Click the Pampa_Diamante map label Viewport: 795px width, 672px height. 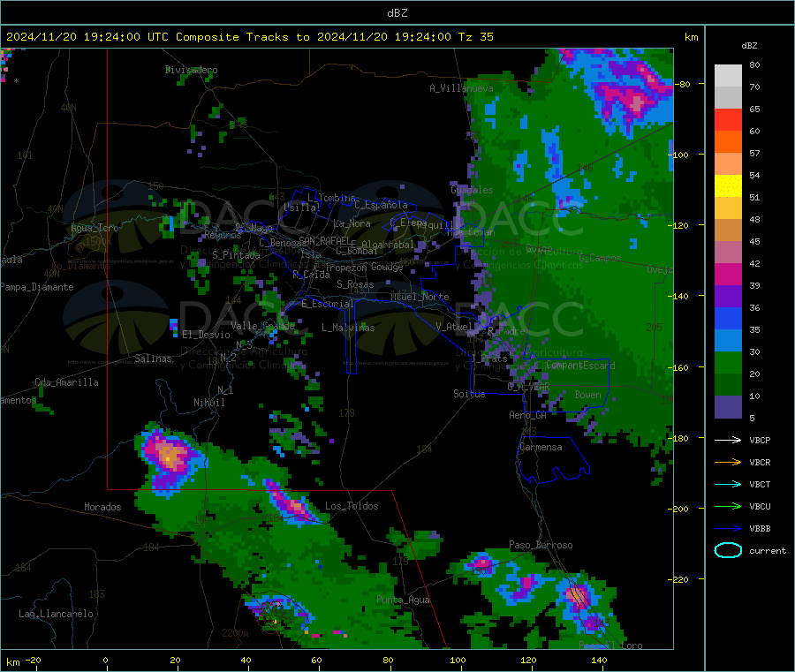pos(37,287)
